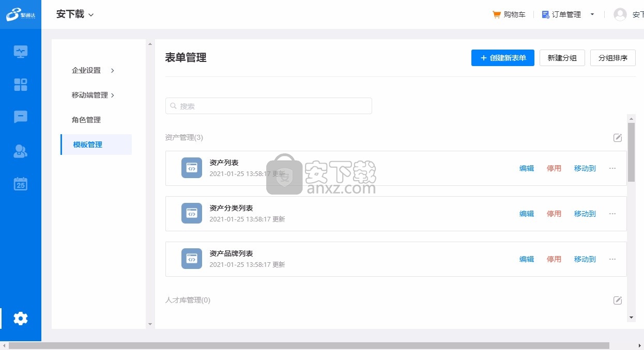Click the 表单管理 heading
Image resolution: width=644 pixels, height=350 pixels.
pos(186,58)
